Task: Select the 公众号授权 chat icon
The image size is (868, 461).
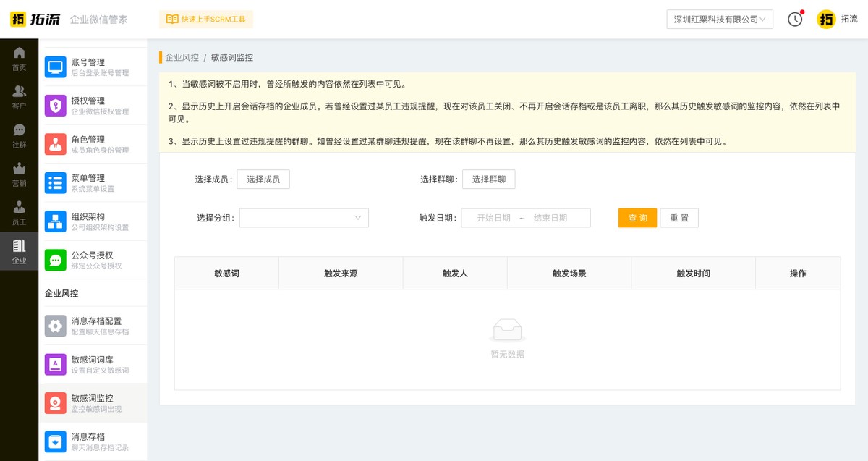Action: (55, 259)
